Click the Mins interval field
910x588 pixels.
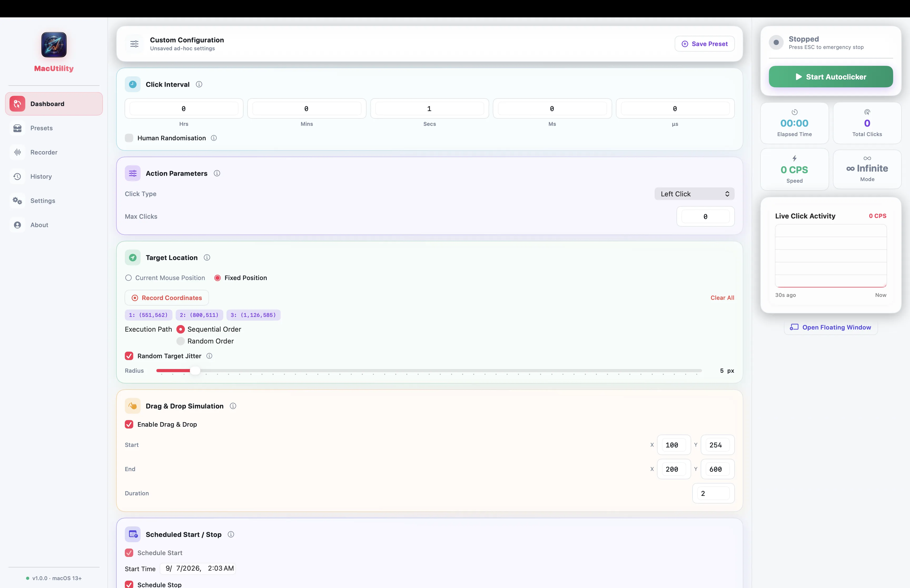pos(307,109)
